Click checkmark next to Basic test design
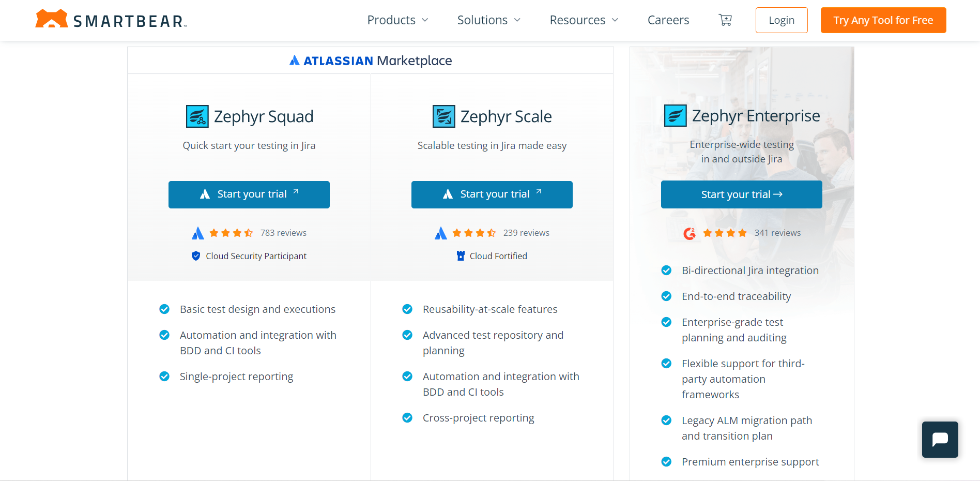The width and height of the screenshot is (980, 481). pyautogui.click(x=164, y=309)
